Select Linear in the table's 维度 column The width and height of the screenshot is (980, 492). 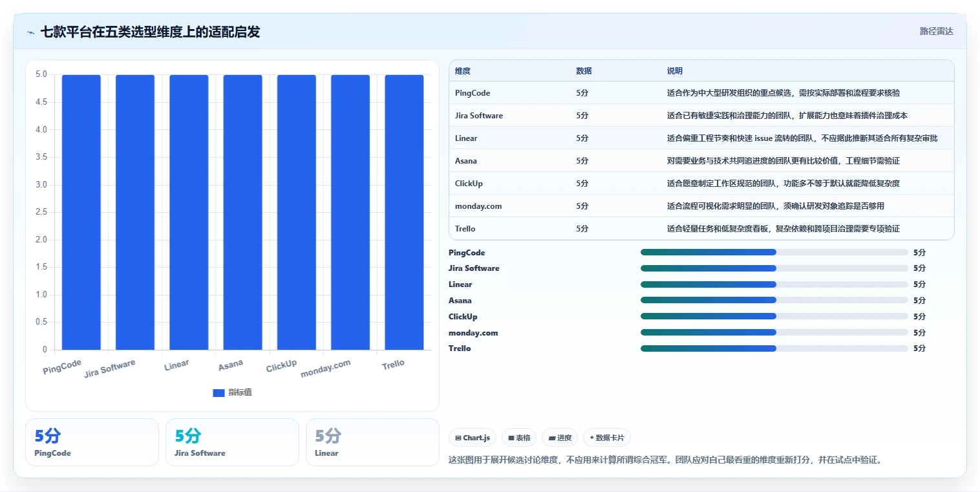pyautogui.click(x=466, y=138)
